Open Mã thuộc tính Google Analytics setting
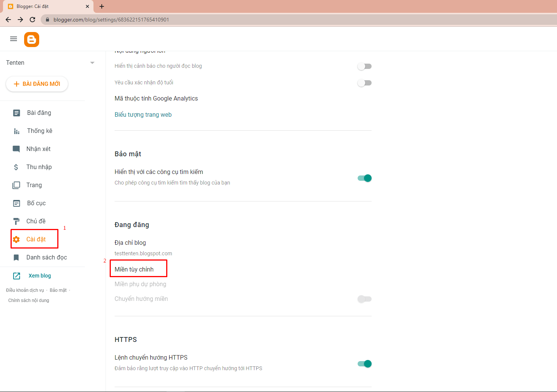Screen dimensions: 557x392 156,99
